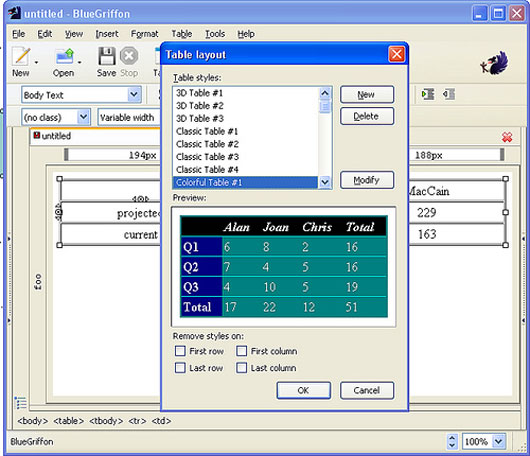530x456 pixels.
Task: Click the indent icon with green arrow
Action: (x=428, y=94)
